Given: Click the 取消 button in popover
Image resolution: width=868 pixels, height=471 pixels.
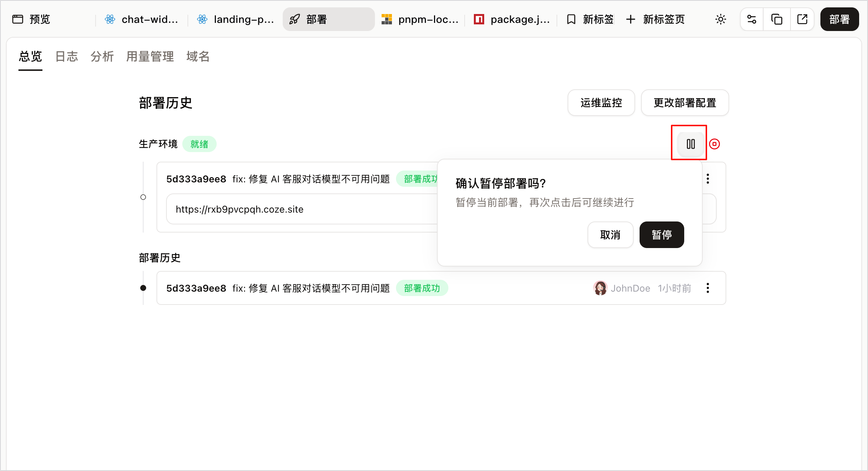Looking at the screenshot, I should coord(610,235).
